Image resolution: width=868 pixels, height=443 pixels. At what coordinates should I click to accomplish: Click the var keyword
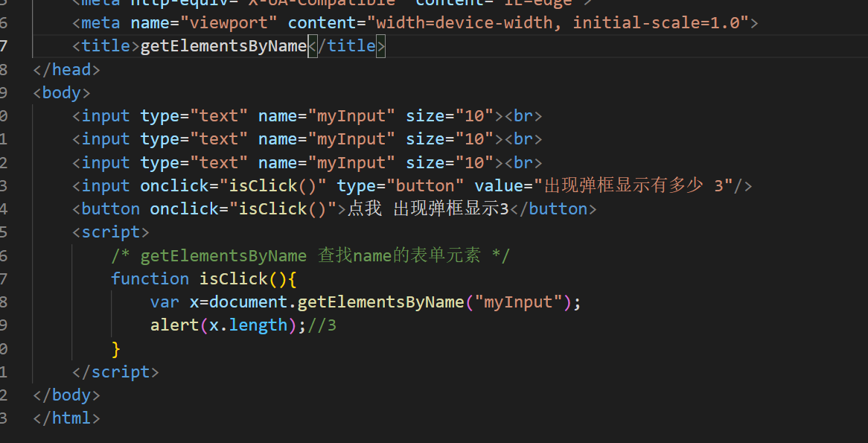[165, 302]
